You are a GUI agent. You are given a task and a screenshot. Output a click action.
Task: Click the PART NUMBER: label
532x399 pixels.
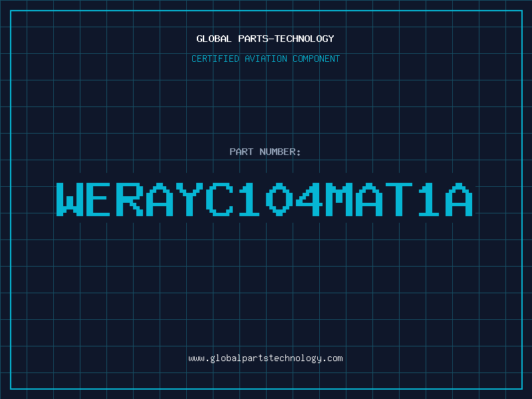pos(265,152)
